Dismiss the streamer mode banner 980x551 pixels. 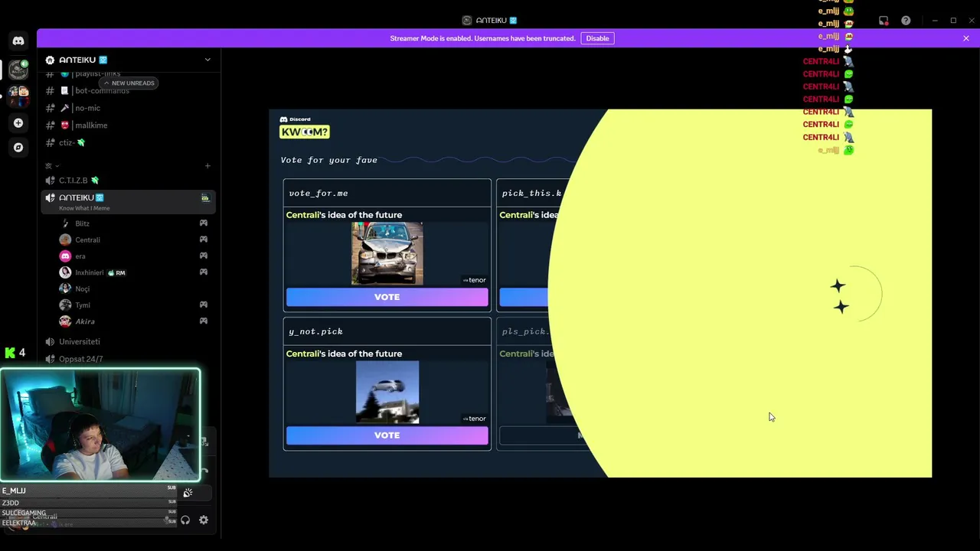point(966,38)
